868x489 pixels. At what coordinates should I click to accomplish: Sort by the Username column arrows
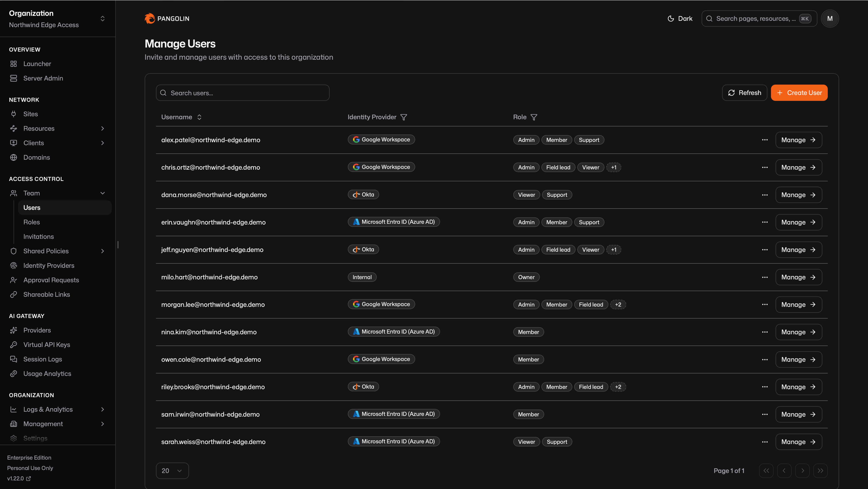[199, 117]
